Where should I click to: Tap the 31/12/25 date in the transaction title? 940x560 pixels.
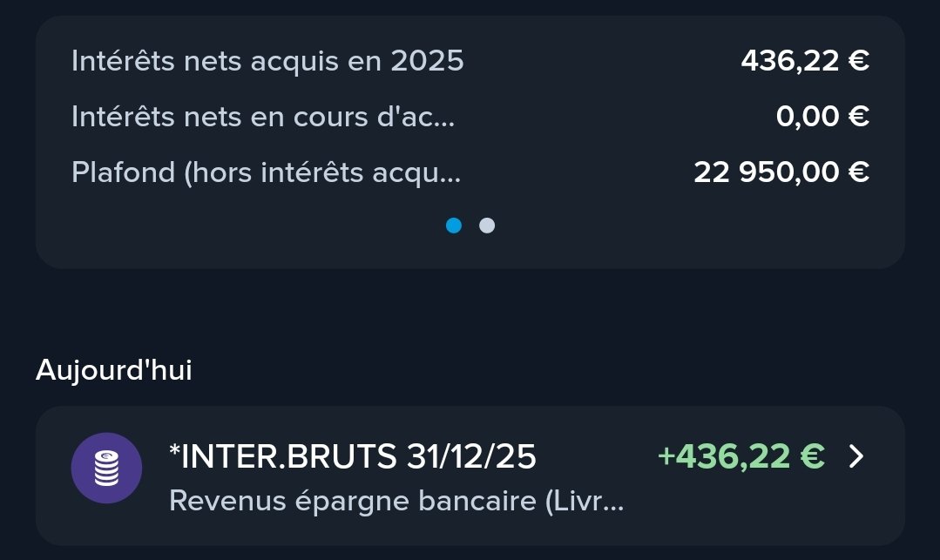coord(471,456)
